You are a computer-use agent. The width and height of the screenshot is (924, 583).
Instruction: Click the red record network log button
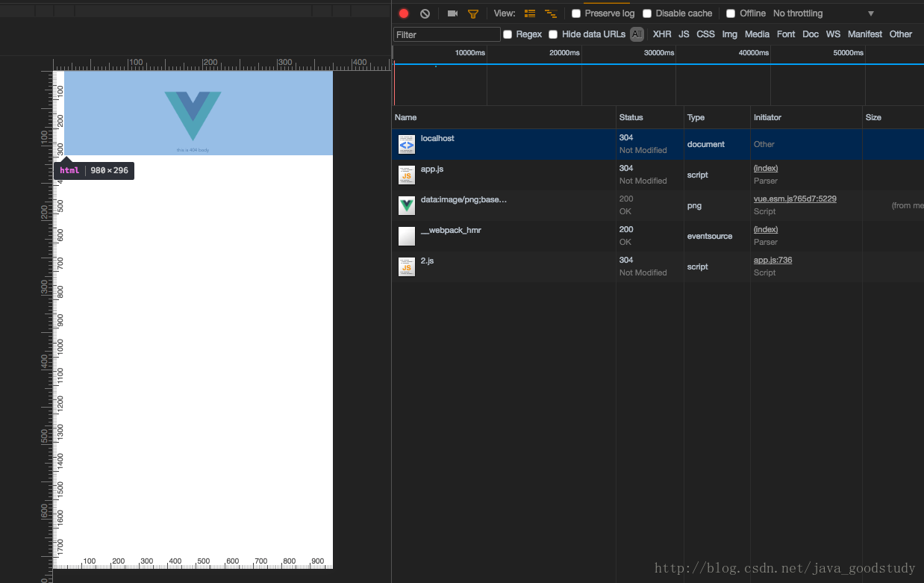click(404, 13)
